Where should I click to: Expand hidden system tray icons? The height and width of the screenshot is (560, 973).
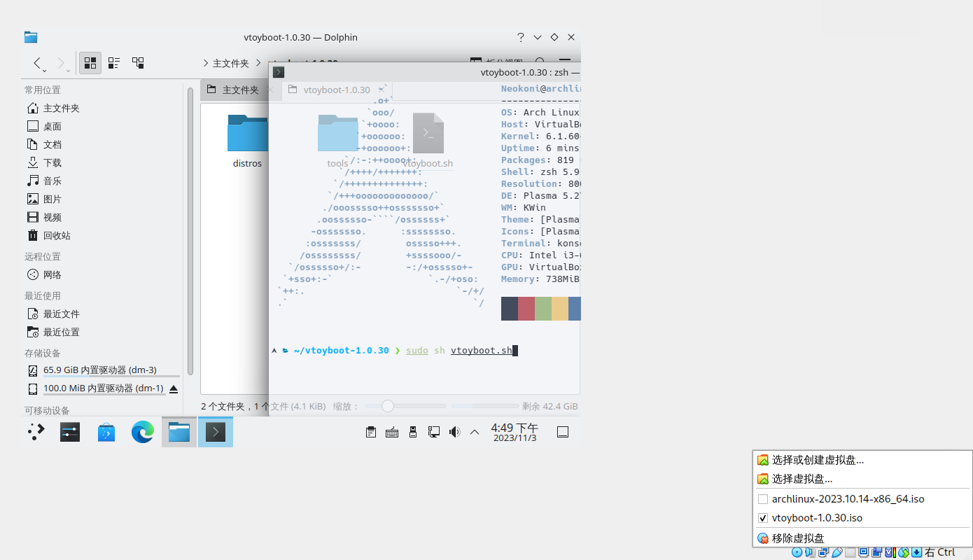pos(475,432)
